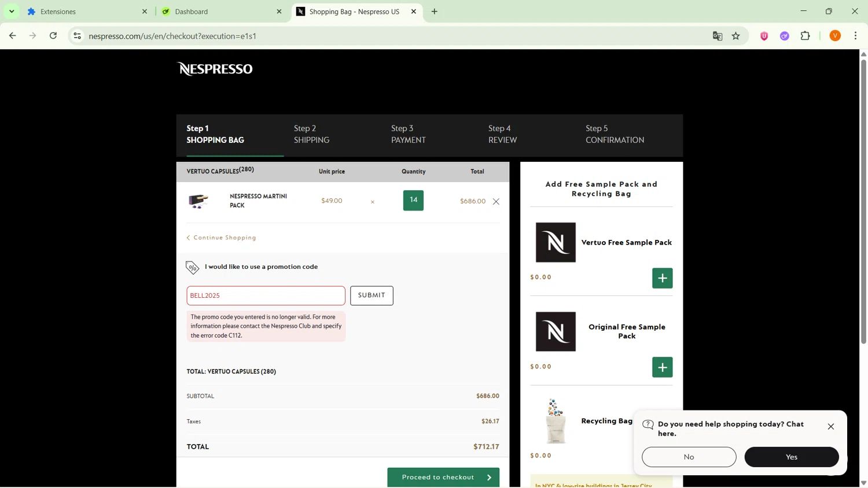Click the promotion code tag icon
The height and width of the screenshot is (488, 868).
pos(192,267)
